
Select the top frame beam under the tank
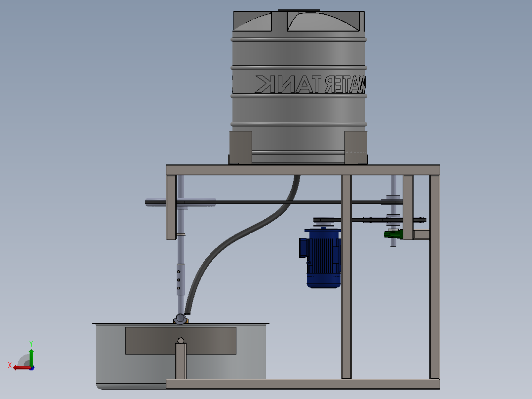click(x=303, y=170)
